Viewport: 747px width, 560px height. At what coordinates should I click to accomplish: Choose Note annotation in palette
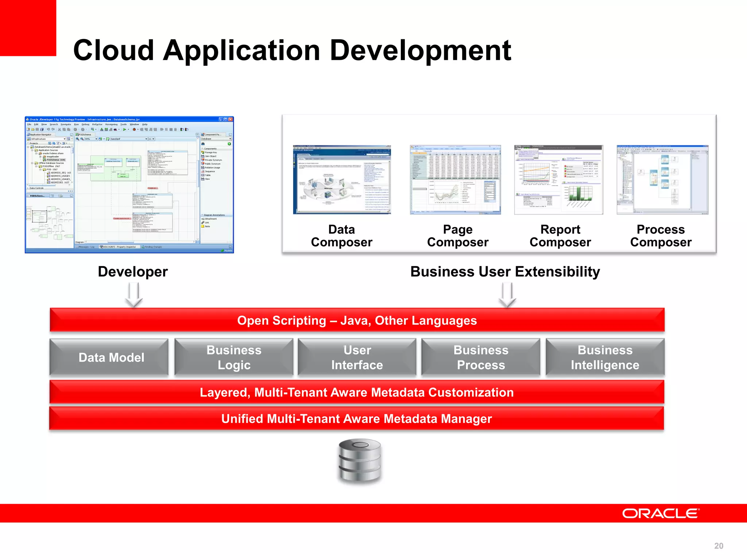pyautogui.click(x=205, y=226)
